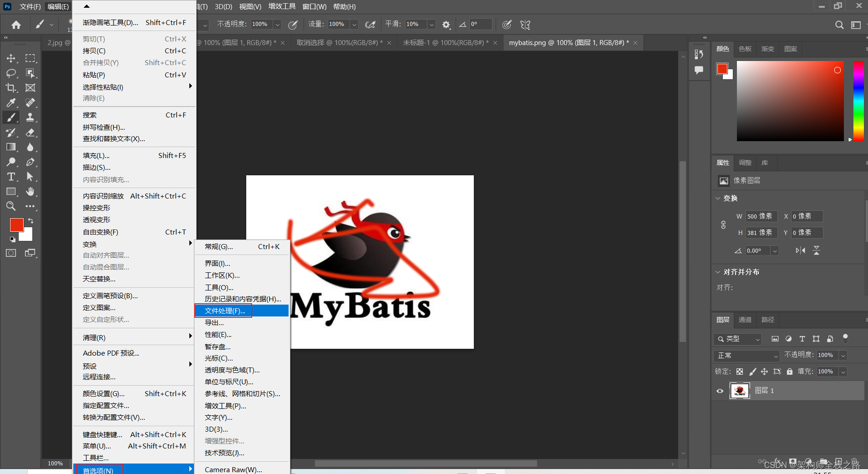Open the Search magnifier icon
Viewport: 868px width, 474px height.
(839, 25)
